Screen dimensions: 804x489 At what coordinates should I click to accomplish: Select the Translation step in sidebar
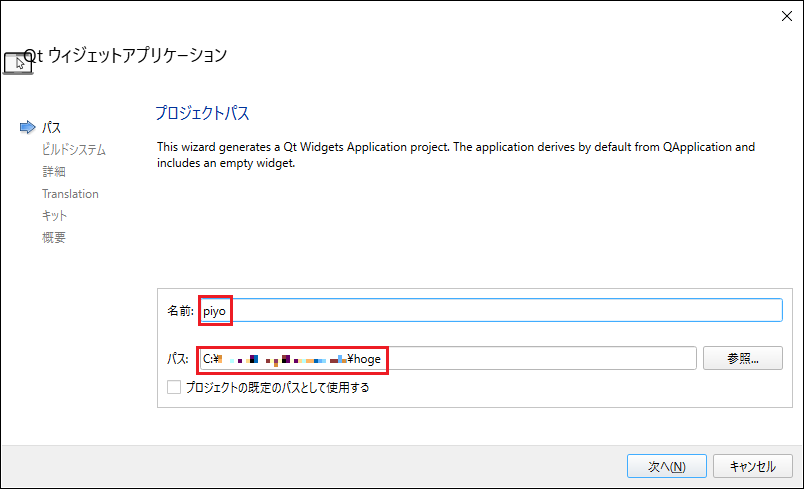point(70,194)
